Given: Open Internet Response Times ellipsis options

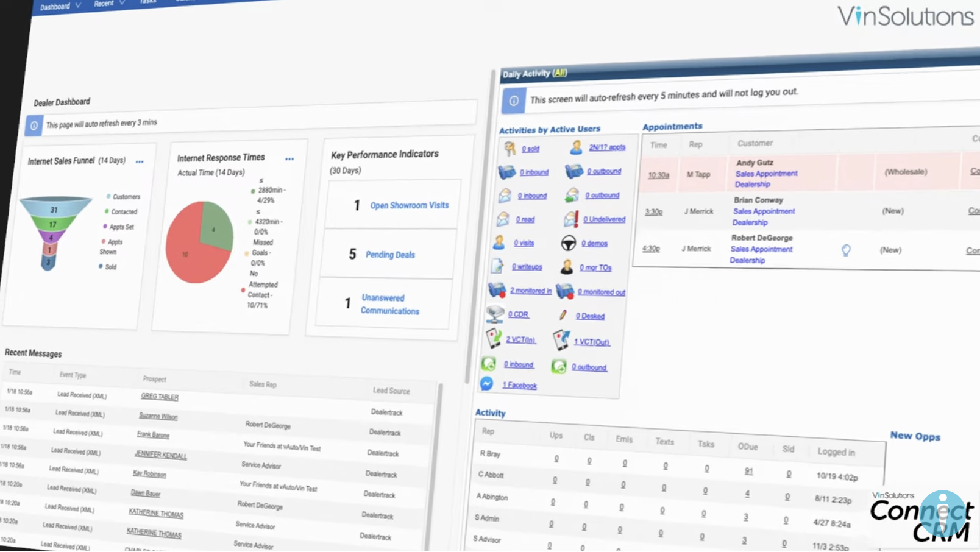Looking at the screenshot, I should coord(289,158).
